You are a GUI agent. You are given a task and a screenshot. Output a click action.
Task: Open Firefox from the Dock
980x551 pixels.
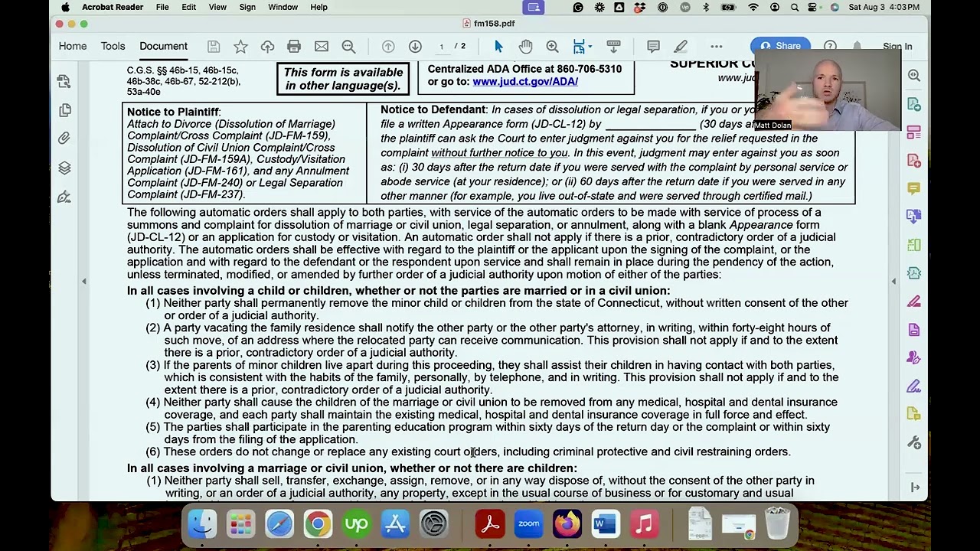click(567, 524)
